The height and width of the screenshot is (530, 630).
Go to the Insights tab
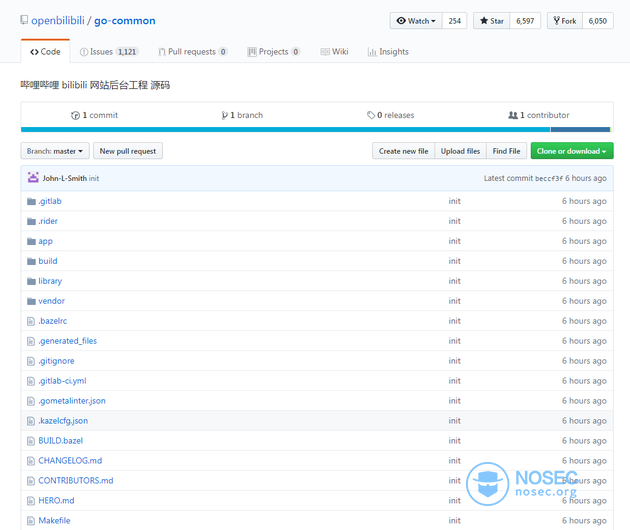click(x=388, y=52)
